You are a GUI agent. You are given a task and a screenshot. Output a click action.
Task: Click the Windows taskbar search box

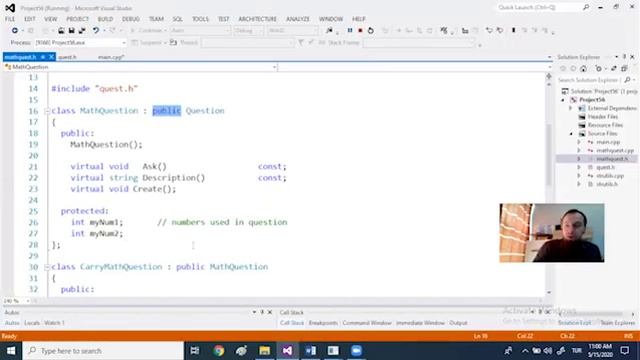[x=103, y=351]
